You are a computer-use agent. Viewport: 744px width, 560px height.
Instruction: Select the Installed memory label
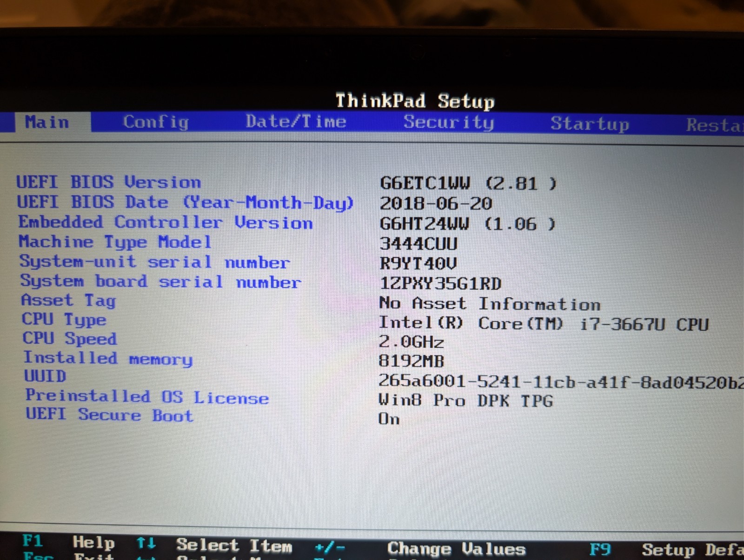click(108, 358)
